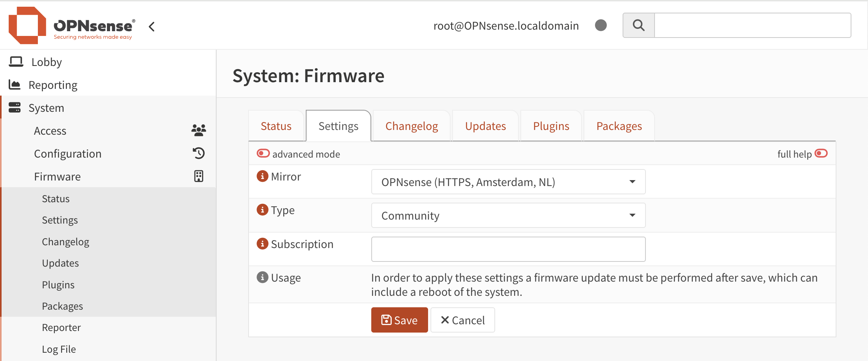The height and width of the screenshot is (361, 868).
Task: Click the Access users icon
Action: coord(198,130)
